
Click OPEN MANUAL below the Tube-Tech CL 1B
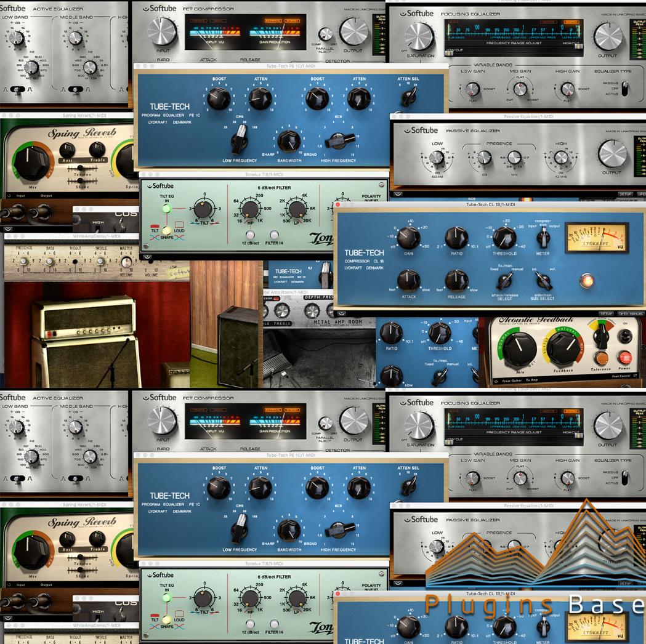[x=631, y=314]
